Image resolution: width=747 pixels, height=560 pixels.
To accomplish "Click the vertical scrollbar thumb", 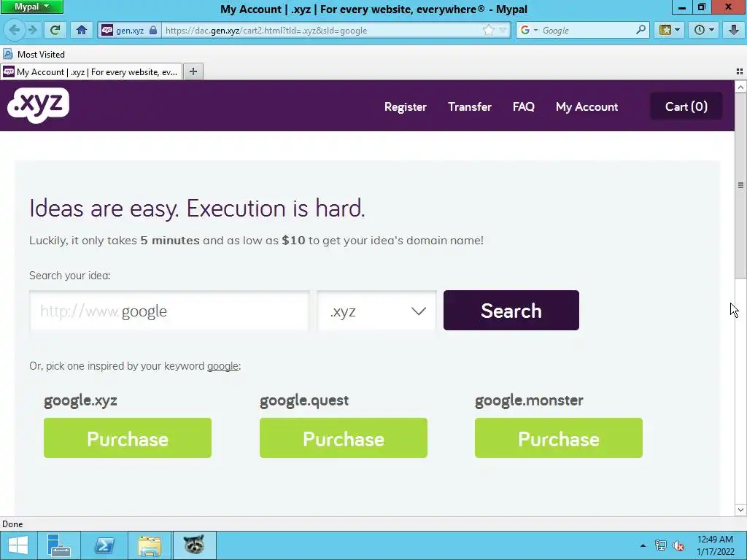I will 740,185.
